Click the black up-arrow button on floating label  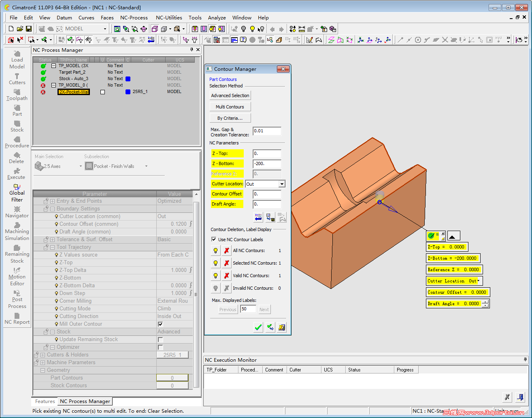click(453, 236)
